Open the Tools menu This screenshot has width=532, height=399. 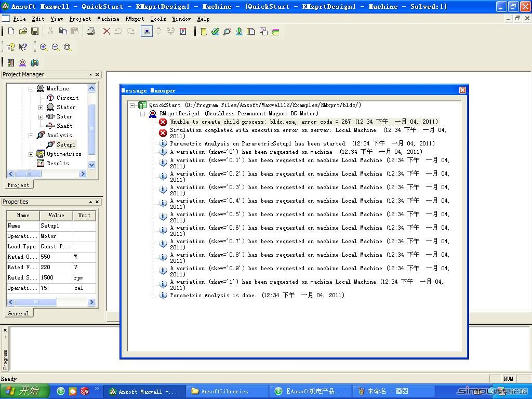click(158, 19)
